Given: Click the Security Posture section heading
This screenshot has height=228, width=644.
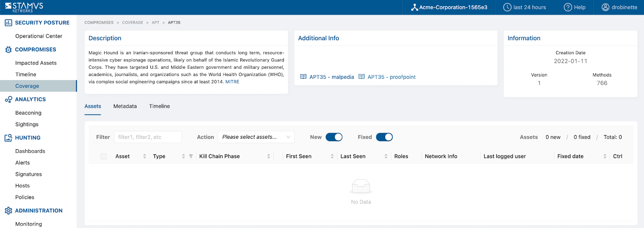Looking at the screenshot, I should [42, 23].
